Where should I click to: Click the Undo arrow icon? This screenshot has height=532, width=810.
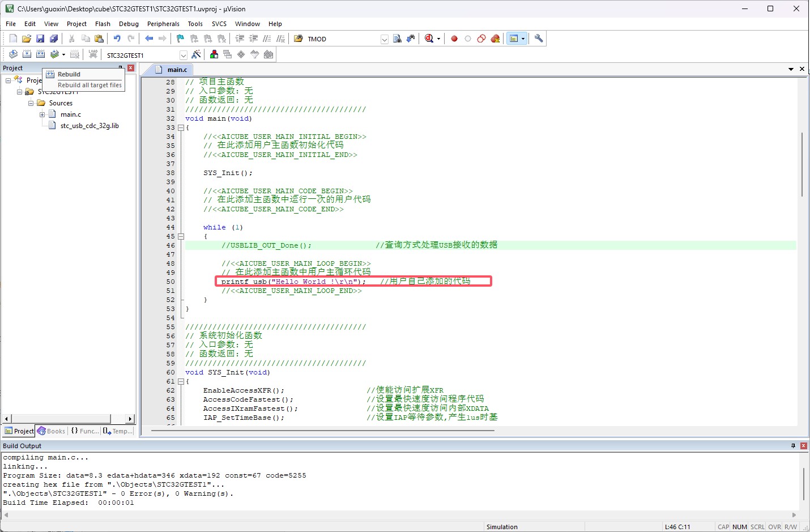pos(117,39)
